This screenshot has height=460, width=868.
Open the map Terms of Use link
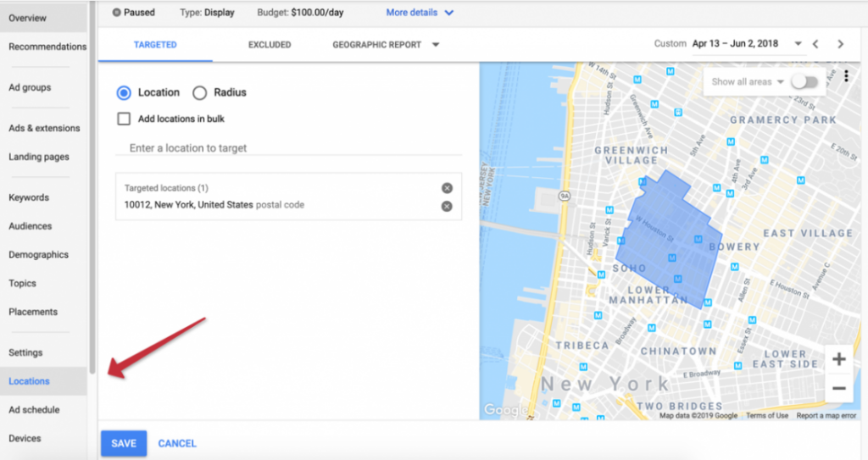coord(766,416)
